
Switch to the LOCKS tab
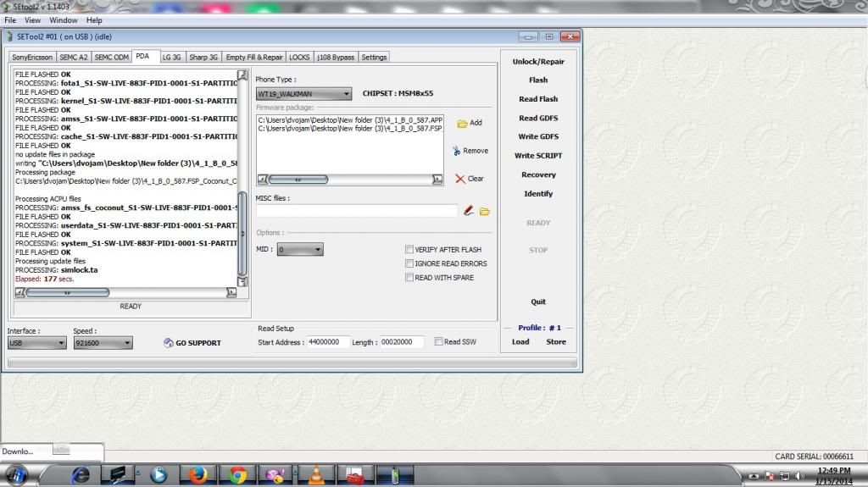coord(299,57)
